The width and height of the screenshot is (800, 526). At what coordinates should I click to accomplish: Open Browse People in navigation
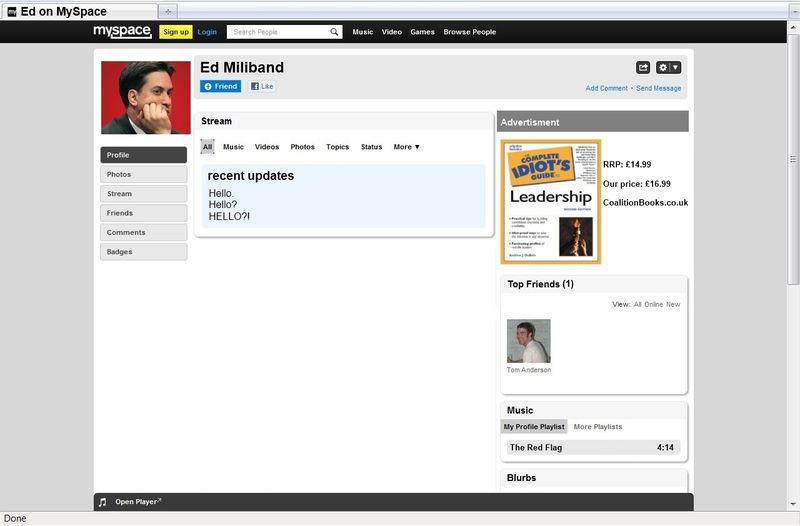[x=469, y=32]
